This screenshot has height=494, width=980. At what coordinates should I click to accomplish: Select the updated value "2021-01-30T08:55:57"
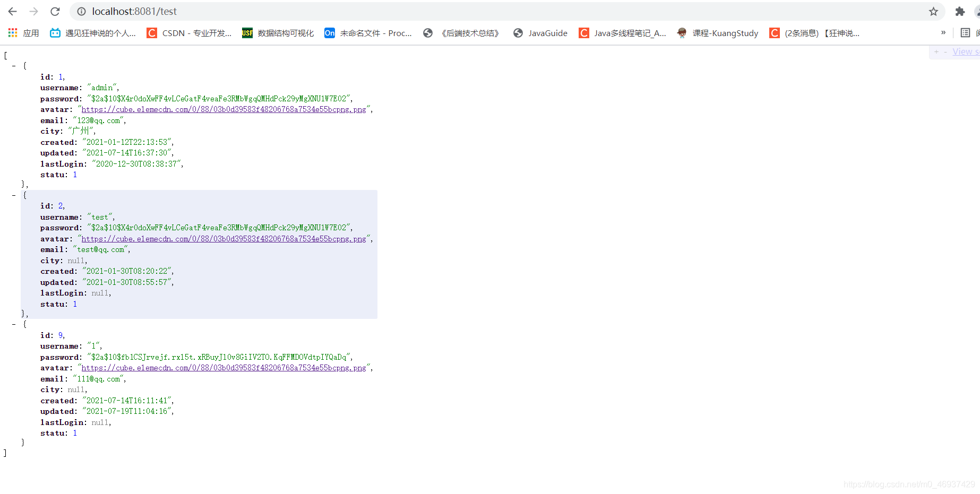coord(127,282)
